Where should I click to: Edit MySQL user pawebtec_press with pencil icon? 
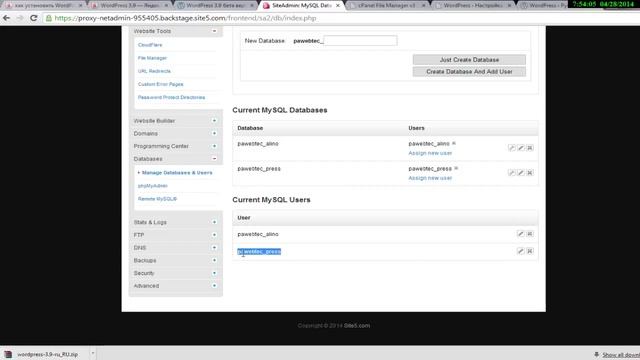coord(520,251)
